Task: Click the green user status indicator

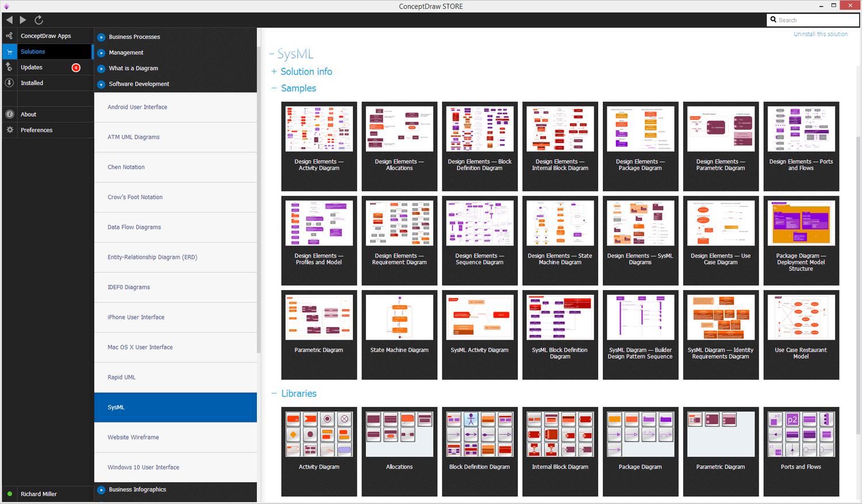Action: 10,494
